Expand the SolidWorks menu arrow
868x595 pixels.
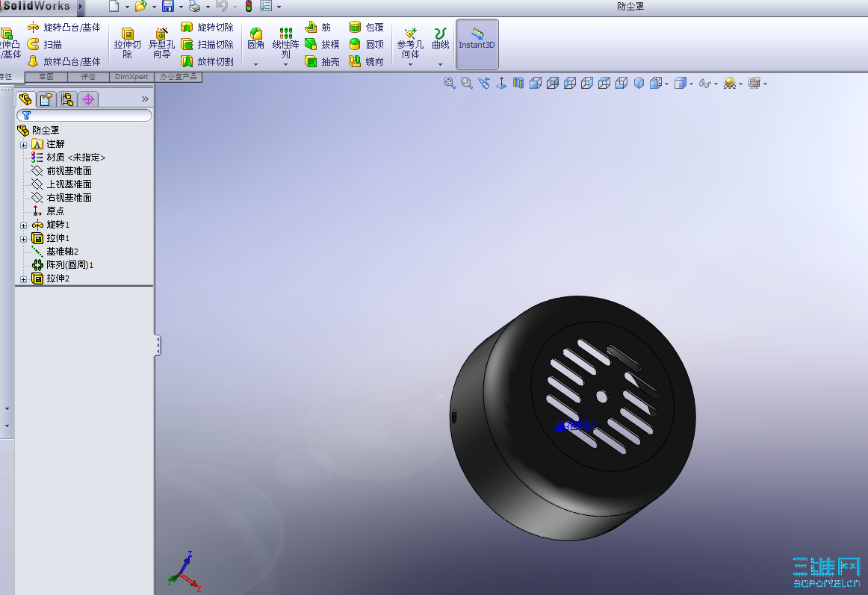coord(81,7)
